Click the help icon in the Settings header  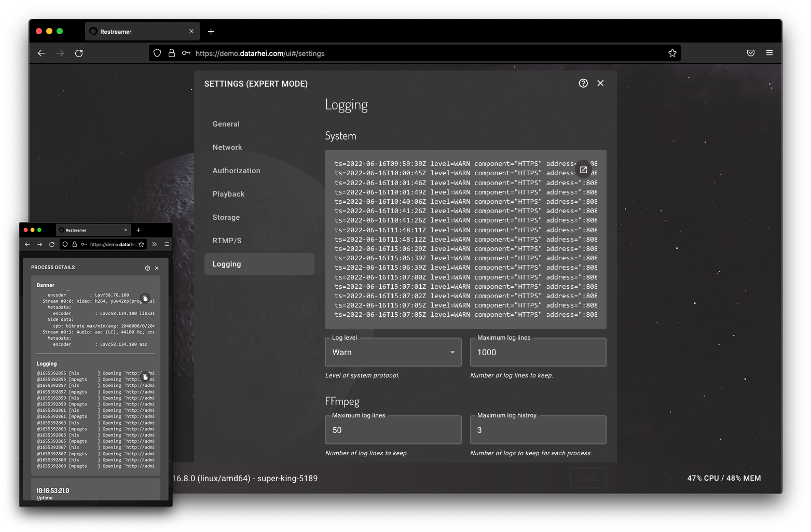click(x=583, y=83)
